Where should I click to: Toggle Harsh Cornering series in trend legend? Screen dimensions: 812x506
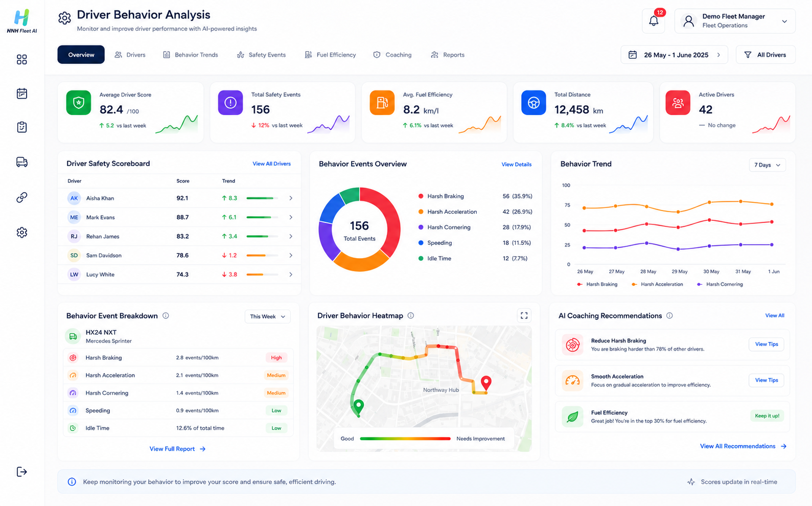pyautogui.click(x=720, y=285)
